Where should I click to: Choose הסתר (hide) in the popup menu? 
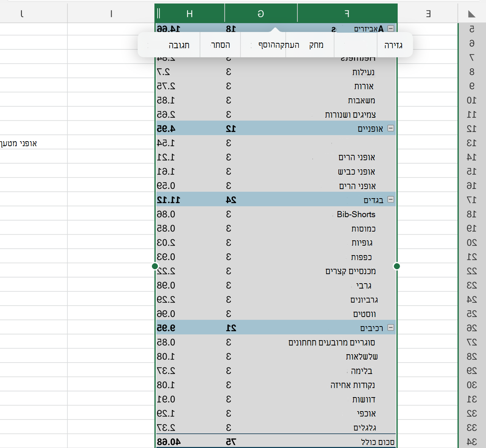point(220,45)
